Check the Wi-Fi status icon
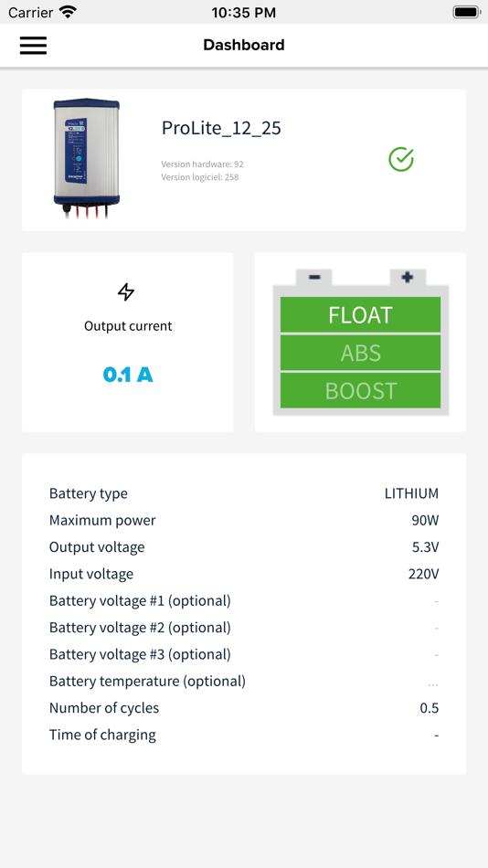This screenshot has width=488, height=868. click(69, 12)
